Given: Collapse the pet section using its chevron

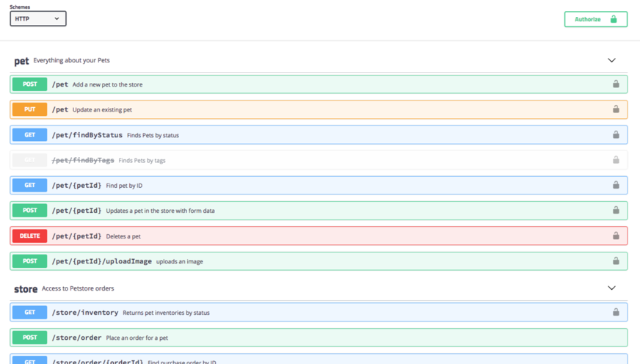Looking at the screenshot, I should (x=611, y=60).
